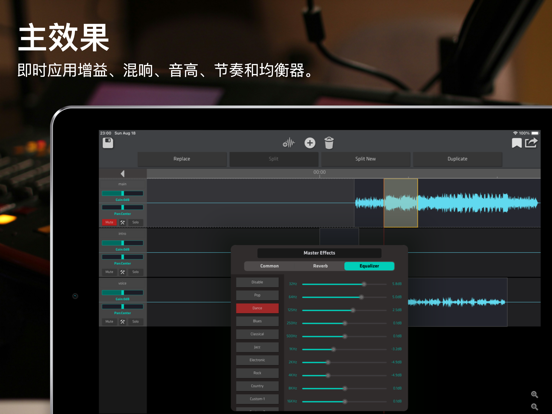The image size is (552, 414).
Task: Add a track with the plus icon
Action: pyautogui.click(x=310, y=143)
